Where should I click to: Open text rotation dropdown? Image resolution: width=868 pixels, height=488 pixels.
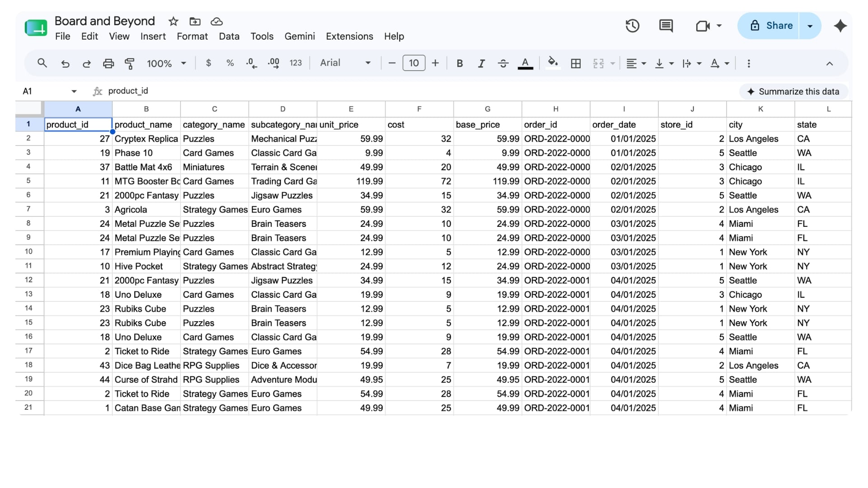pos(720,64)
